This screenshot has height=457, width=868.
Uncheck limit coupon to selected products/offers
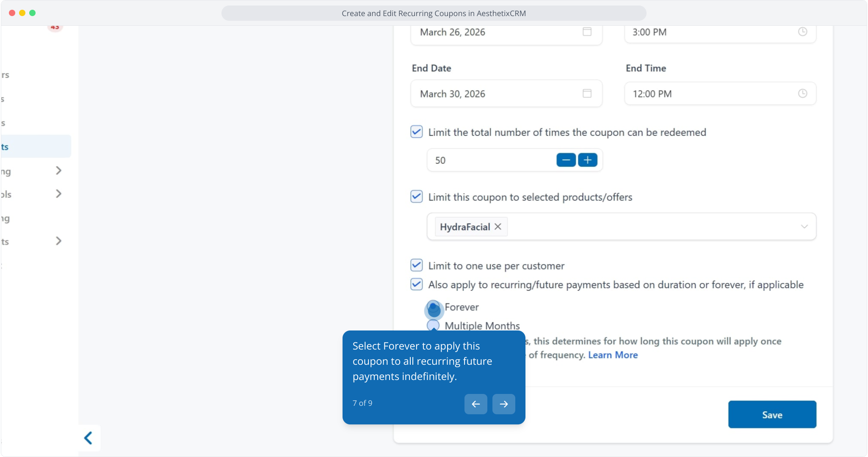point(417,197)
